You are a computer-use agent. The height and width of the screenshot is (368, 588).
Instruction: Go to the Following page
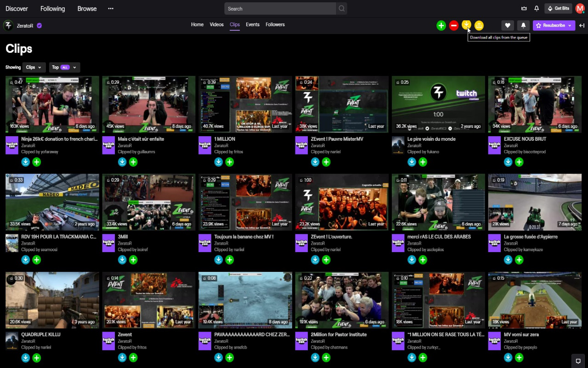tap(52, 9)
